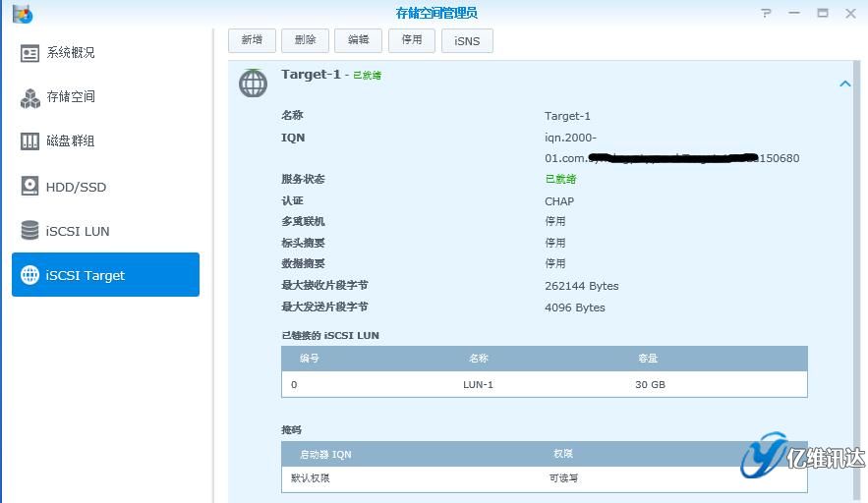Click the 系统概况 overview icon
This screenshot has width=868, height=503.
pos(29,53)
